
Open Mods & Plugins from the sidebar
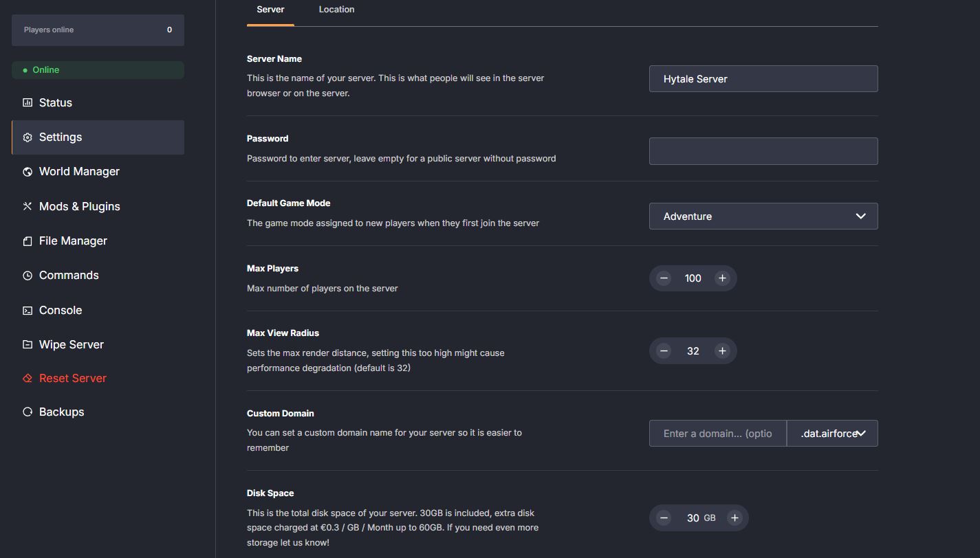click(x=27, y=205)
